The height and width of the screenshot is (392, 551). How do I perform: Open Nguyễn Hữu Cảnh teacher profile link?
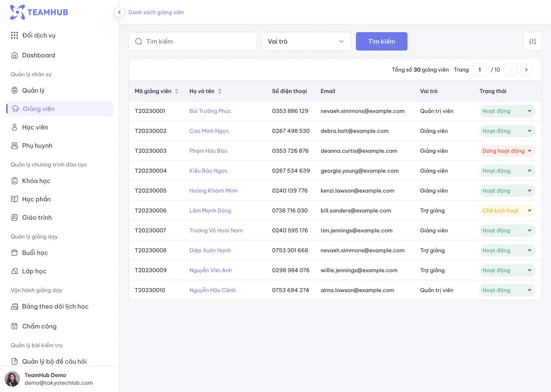pyautogui.click(x=212, y=290)
